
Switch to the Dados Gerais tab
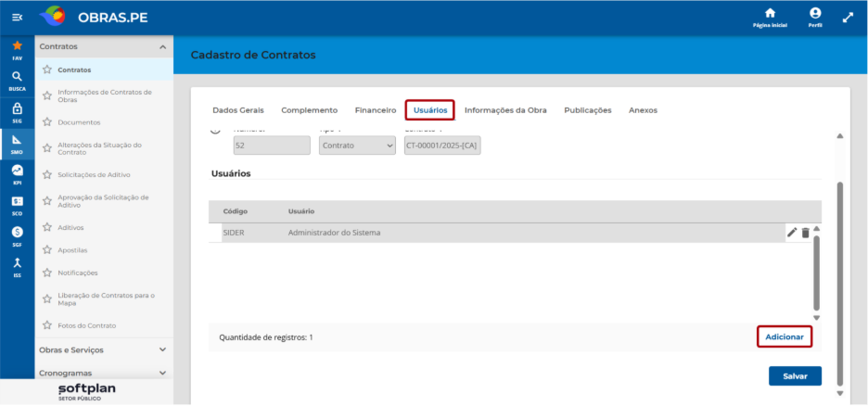pos(238,110)
